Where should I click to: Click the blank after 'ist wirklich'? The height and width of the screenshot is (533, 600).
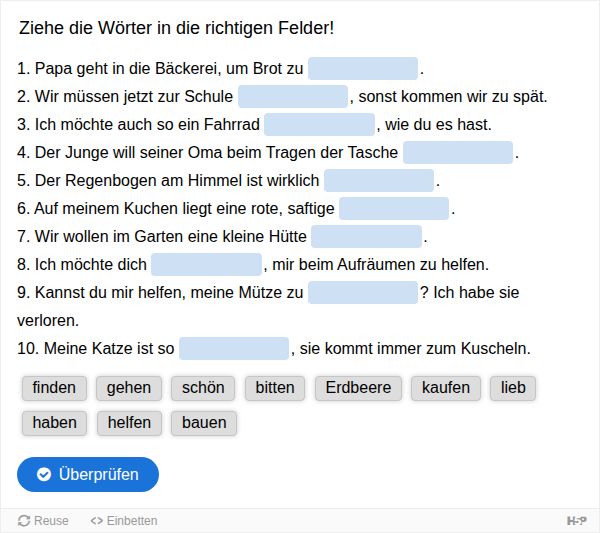point(379,181)
